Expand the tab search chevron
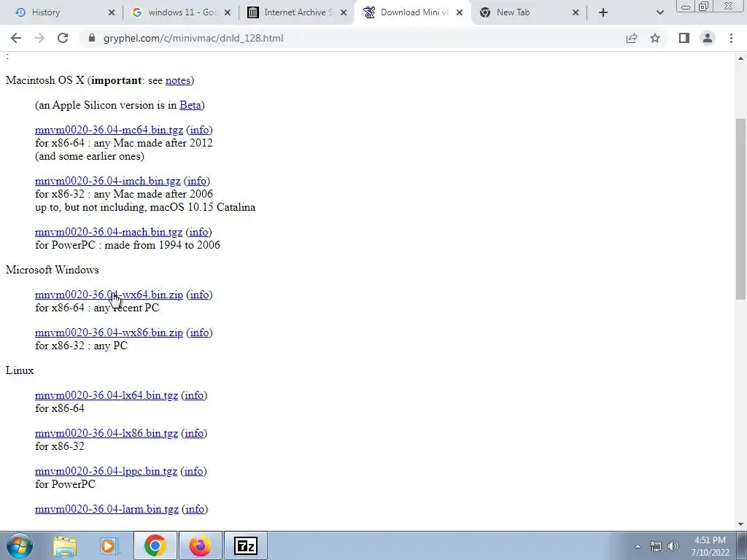This screenshot has height=560, width=747. (659, 12)
